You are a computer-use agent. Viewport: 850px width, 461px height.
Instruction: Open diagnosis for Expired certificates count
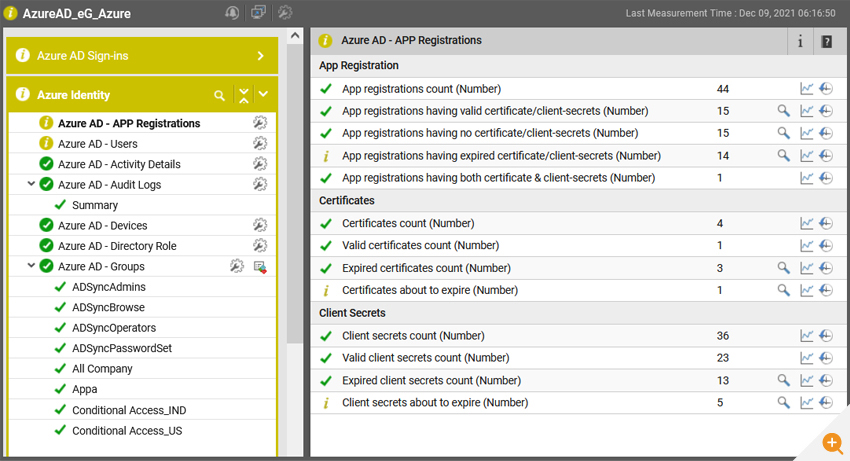pyautogui.click(x=783, y=267)
